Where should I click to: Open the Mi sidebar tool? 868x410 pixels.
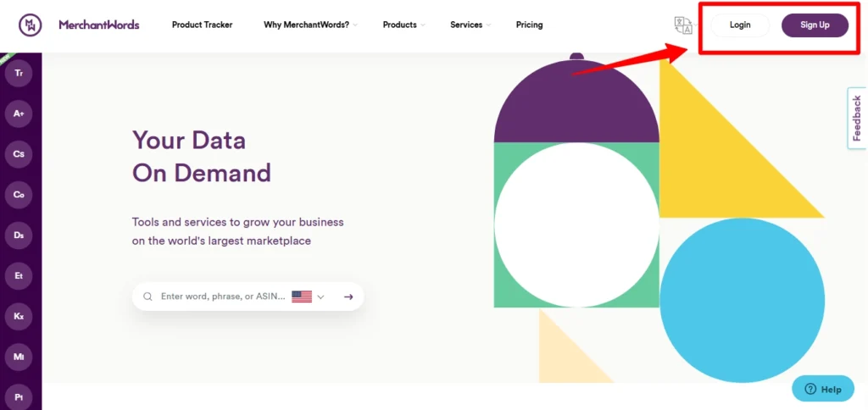tap(19, 357)
